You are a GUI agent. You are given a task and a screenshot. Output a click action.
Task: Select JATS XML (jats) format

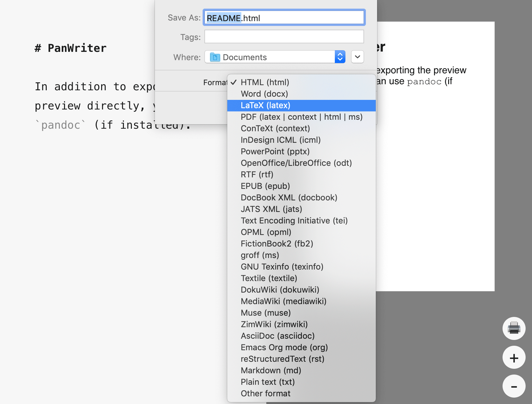click(302, 209)
